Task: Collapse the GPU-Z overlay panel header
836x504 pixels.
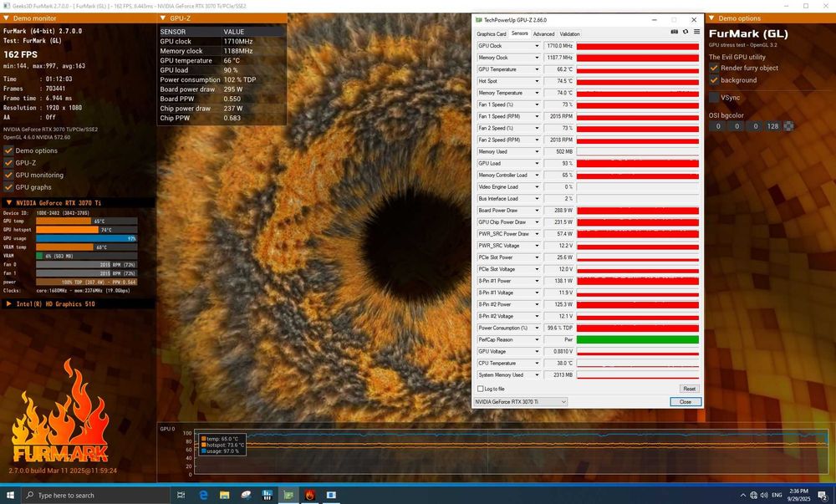Action: pyautogui.click(x=222, y=18)
